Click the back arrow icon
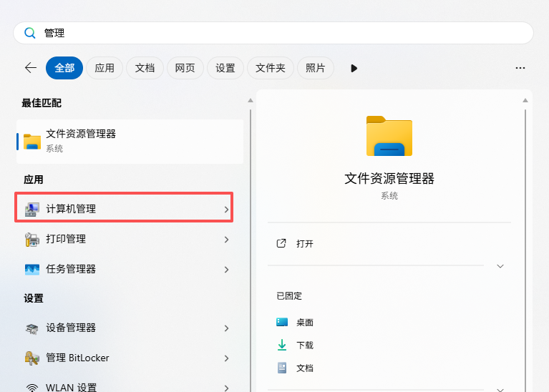Viewport: 549px width, 392px height. point(31,68)
